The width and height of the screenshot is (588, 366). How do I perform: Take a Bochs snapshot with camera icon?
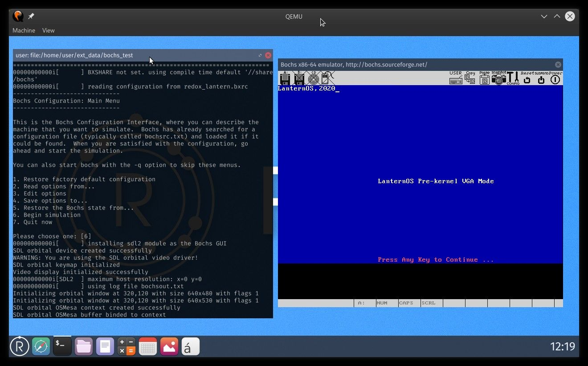(x=498, y=78)
